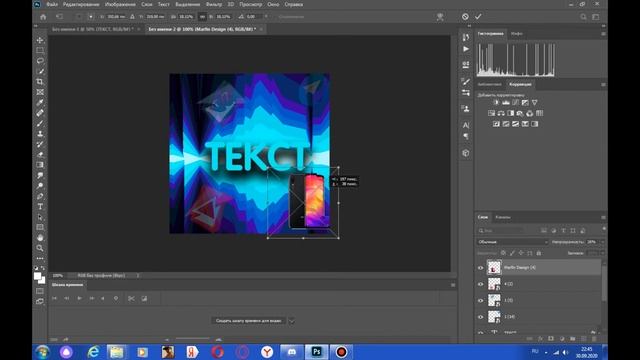Hide the second layer's eye icon
This screenshot has width=640, height=360.
coord(480,284)
